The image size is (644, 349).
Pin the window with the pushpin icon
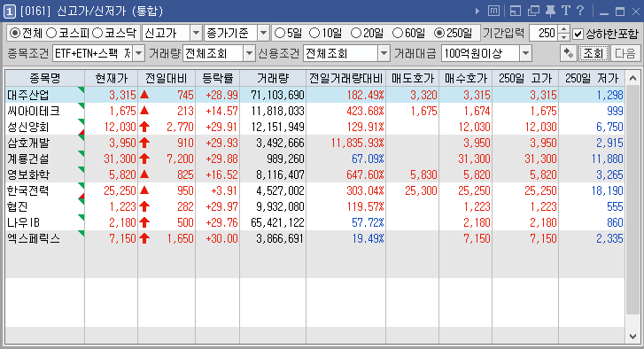pyautogui.click(x=550, y=12)
